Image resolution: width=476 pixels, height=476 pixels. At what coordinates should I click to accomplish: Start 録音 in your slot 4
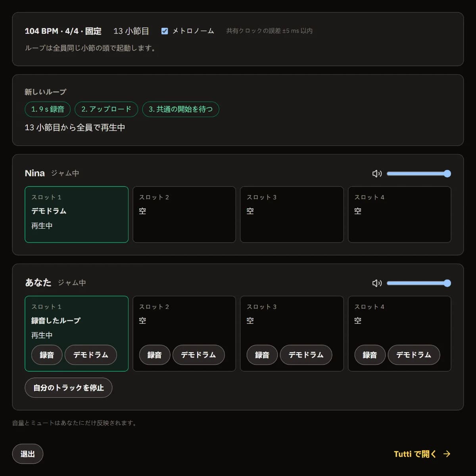click(x=370, y=355)
